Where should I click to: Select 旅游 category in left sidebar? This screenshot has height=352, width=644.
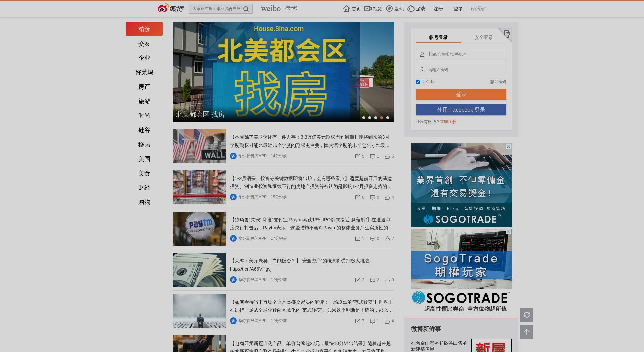(144, 101)
